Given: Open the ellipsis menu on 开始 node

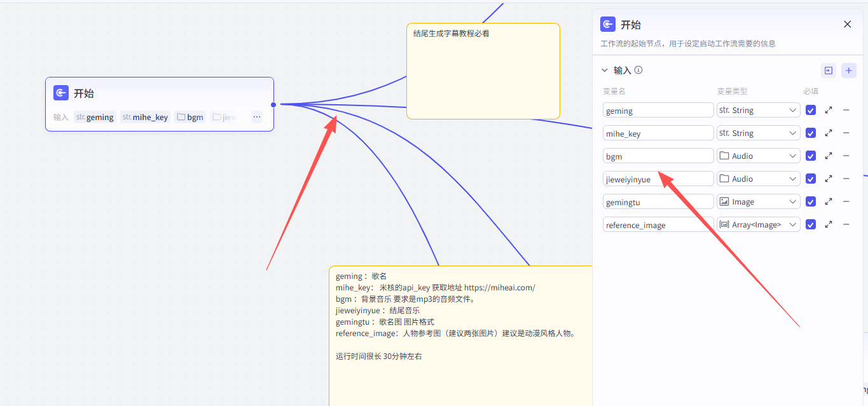Looking at the screenshot, I should point(257,117).
